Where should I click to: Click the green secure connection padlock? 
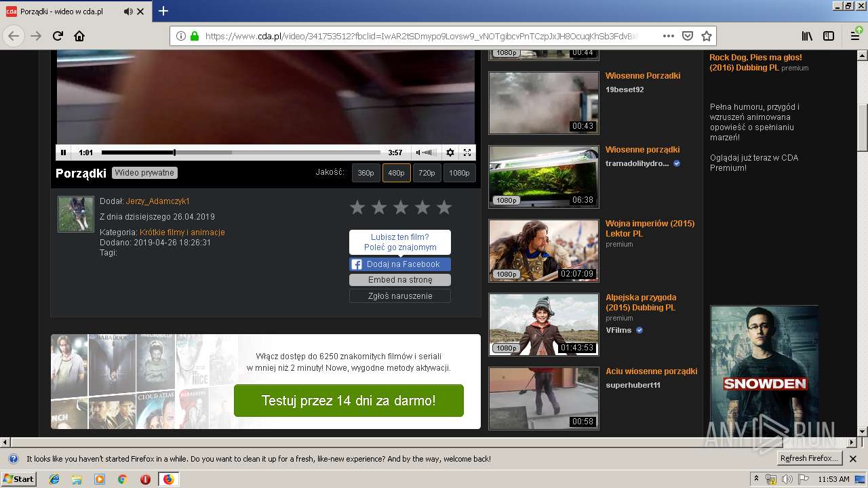tap(195, 36)
